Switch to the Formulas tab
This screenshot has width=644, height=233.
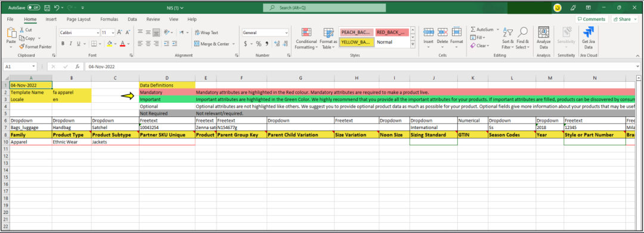click(x=109, y=19)
